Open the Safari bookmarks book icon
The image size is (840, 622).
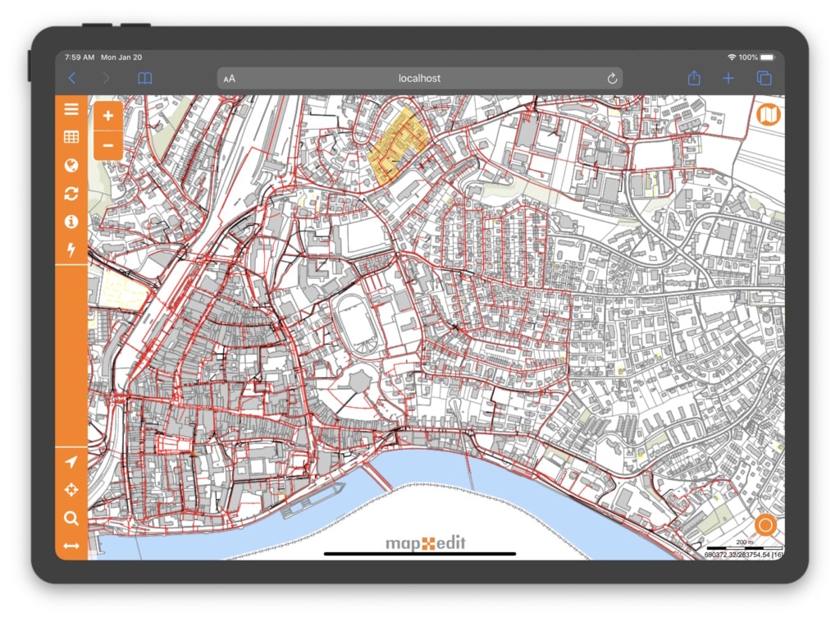pyautogui.click(x=145, y=78)
